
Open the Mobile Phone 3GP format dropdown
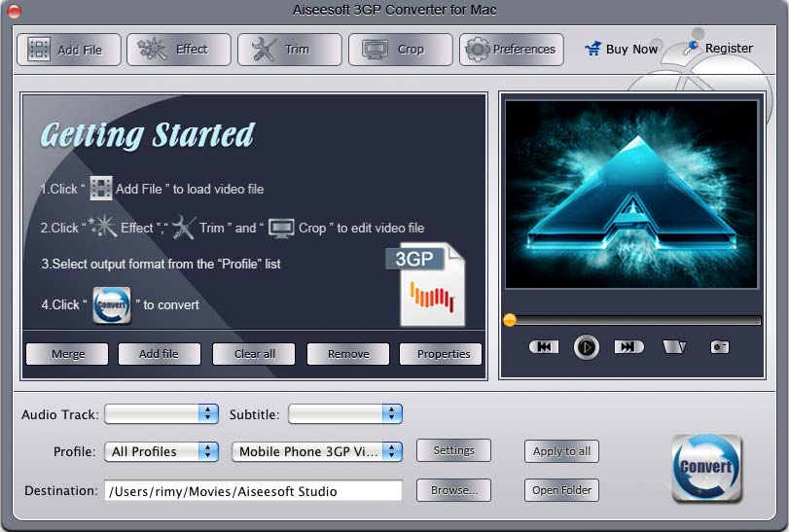coord(317,451)
